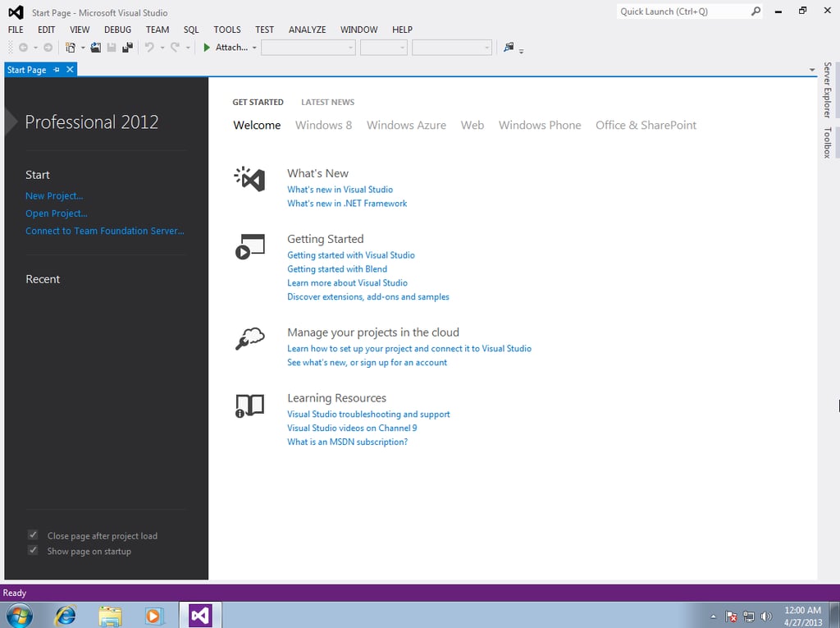Click the Learning Resources book icon
The image size is (840, 628).
coord(249,406)
